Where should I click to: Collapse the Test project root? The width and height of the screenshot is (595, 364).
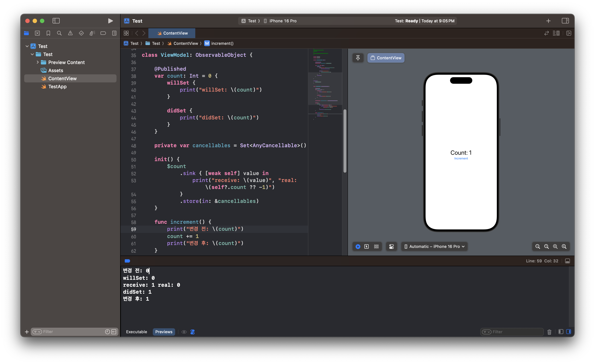(27, 46)
